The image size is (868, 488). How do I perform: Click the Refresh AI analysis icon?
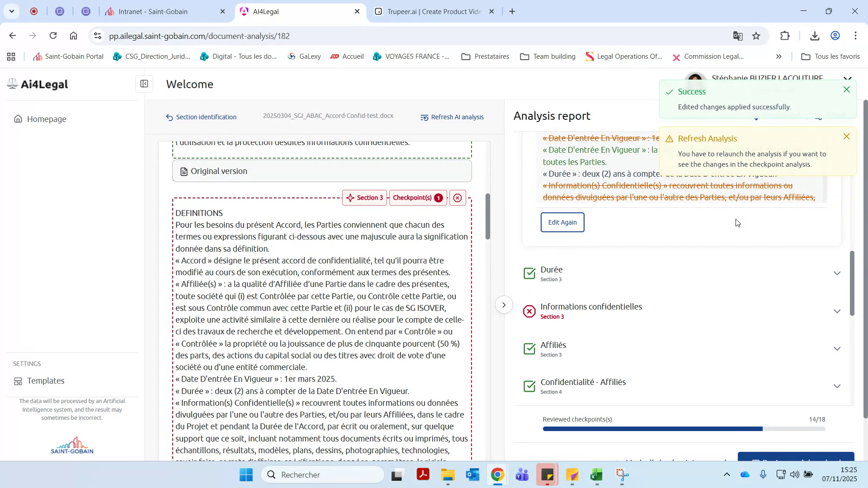[x=425, y=117]
